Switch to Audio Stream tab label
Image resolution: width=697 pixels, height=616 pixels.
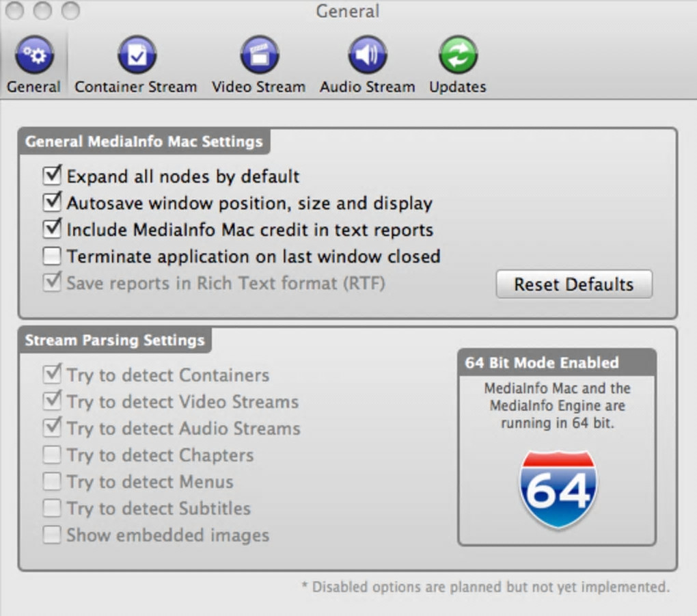point(367,87)
